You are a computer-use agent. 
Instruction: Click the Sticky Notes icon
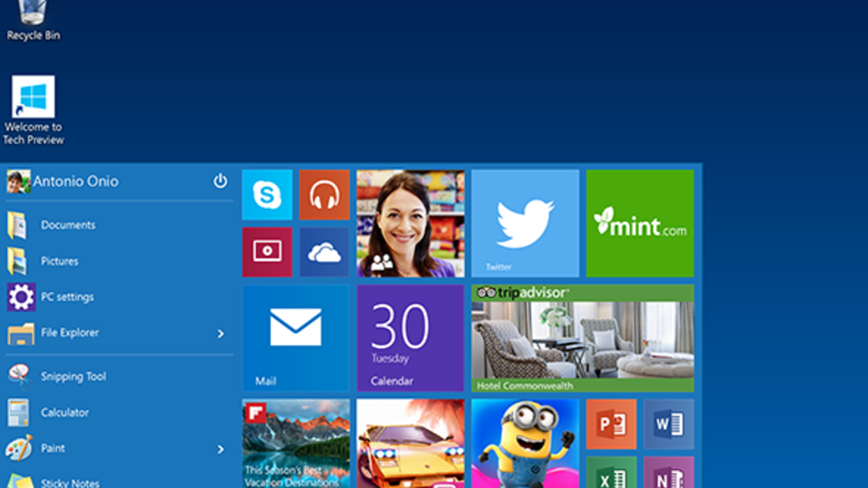pos(20,481)
